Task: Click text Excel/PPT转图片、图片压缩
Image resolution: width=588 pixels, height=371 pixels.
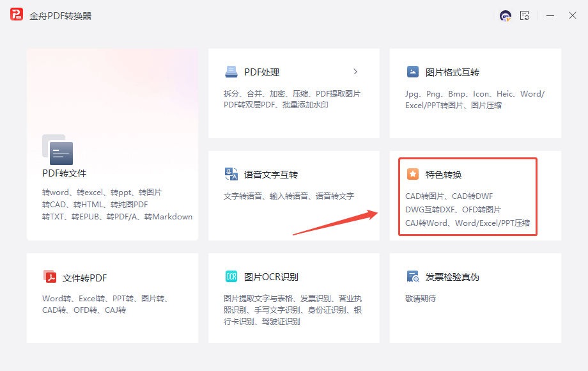Action: (453, 106)
